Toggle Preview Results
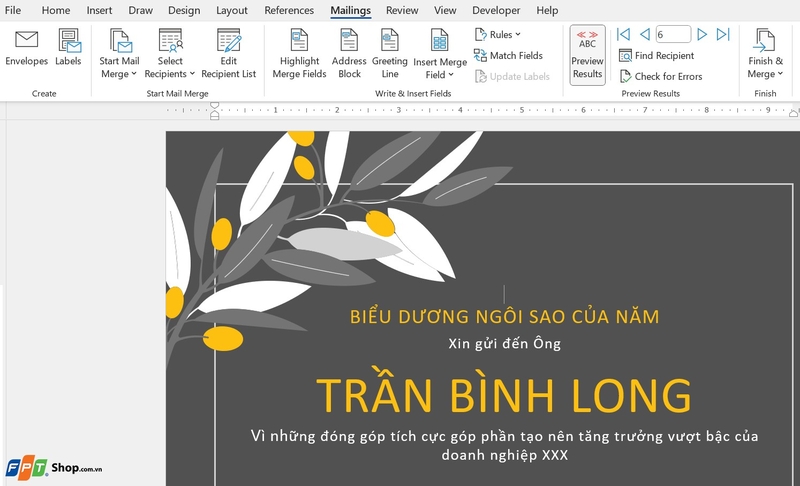This screenshot has width=800, height=486. (x=587, y=55)
